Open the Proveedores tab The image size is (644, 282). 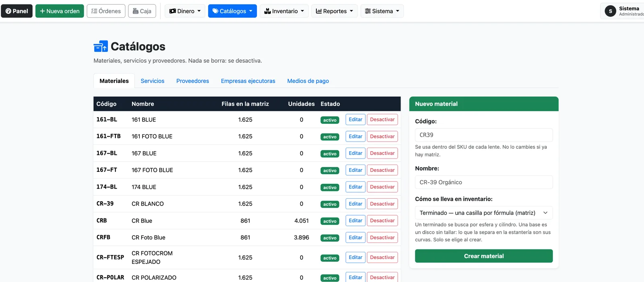pyautogui.click(x=193, y=81)
